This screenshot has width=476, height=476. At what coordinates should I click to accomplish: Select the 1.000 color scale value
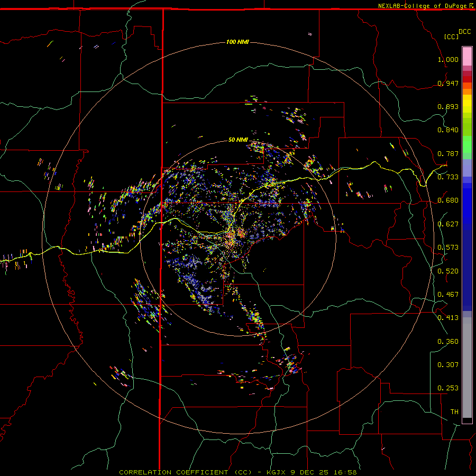click(448, 59)
